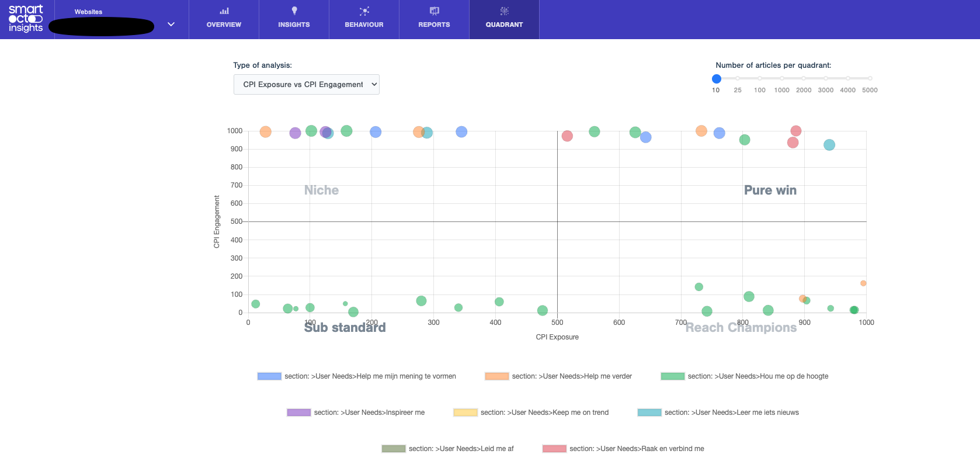The height and width of the screenshot is (461, 980).
Task: Click the Insights lightbulb icon
Action: [294, 11]
